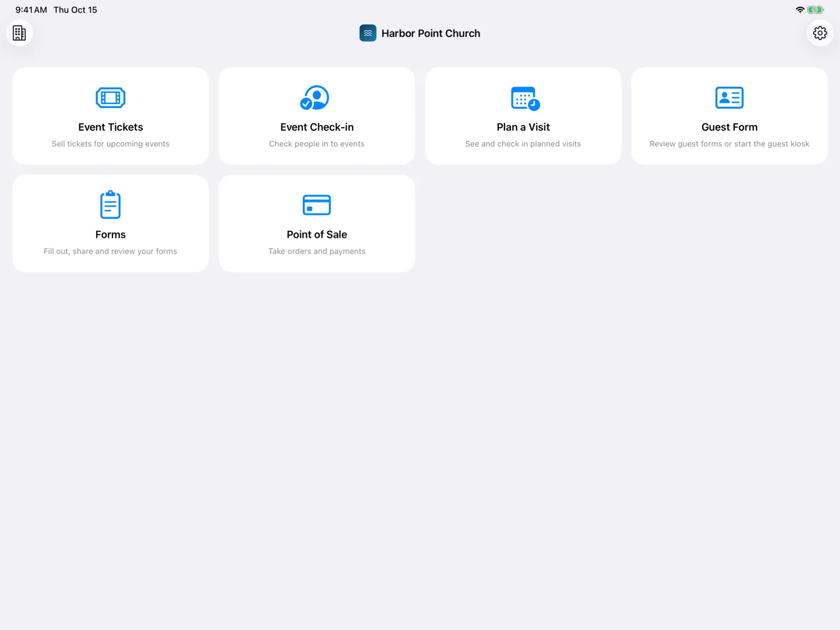Click 'Fill out, share and review your forms'
This screenshot has height=630, width=840.
[110, 251]
